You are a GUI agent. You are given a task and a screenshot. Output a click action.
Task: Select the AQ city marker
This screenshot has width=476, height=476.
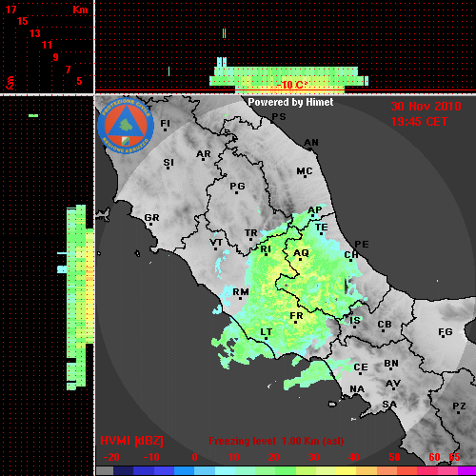(x=301, y=260)
